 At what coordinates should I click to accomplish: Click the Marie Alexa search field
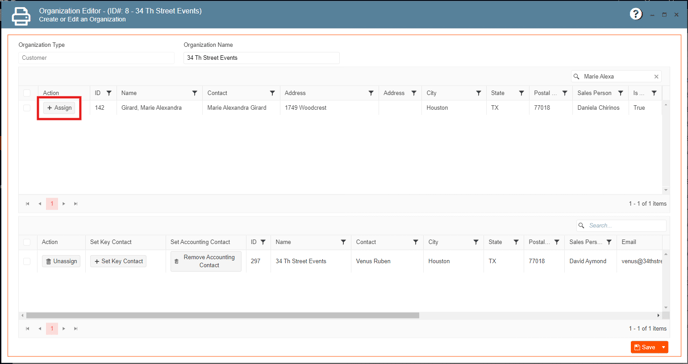pyautogui.click(x=616, y=77)
